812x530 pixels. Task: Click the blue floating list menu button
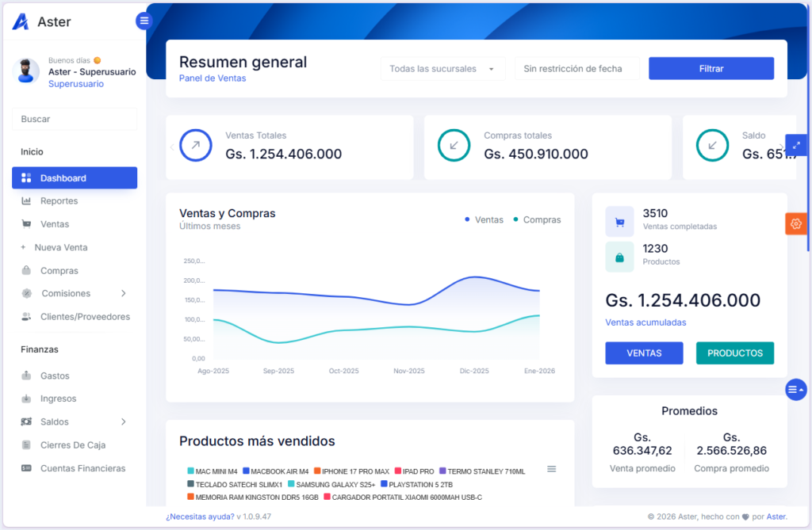795,390
